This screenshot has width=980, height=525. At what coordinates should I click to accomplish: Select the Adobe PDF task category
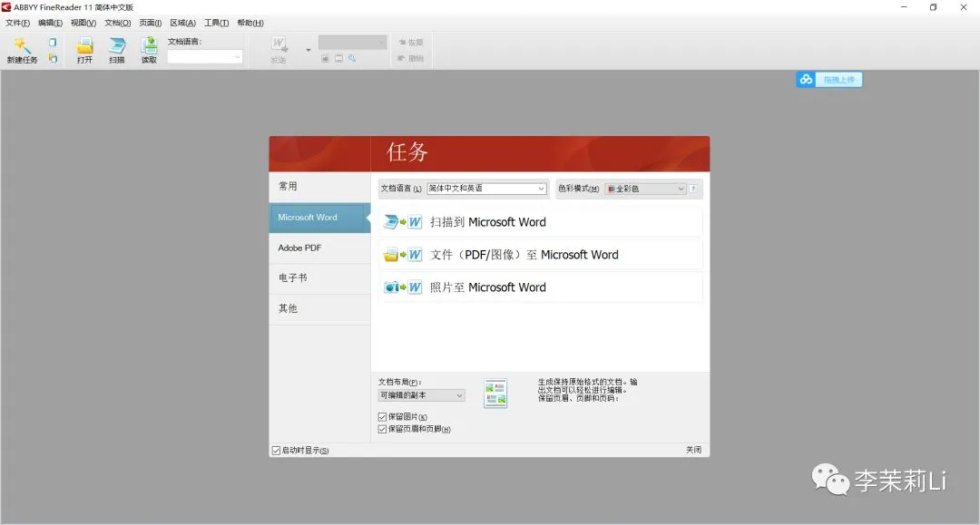pos(319,248)
